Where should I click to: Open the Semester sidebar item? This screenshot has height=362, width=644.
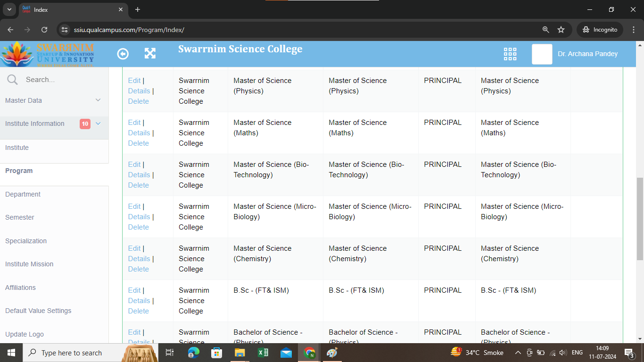tap(20, 217)
